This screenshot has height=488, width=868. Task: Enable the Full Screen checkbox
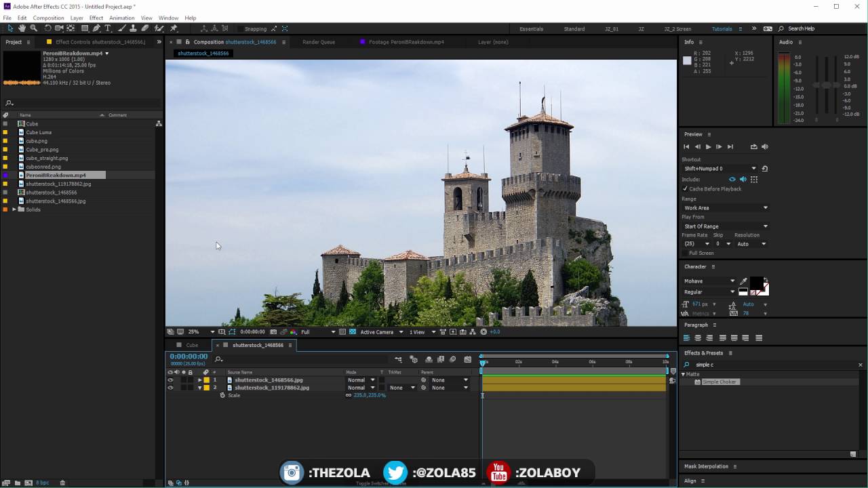685,253
